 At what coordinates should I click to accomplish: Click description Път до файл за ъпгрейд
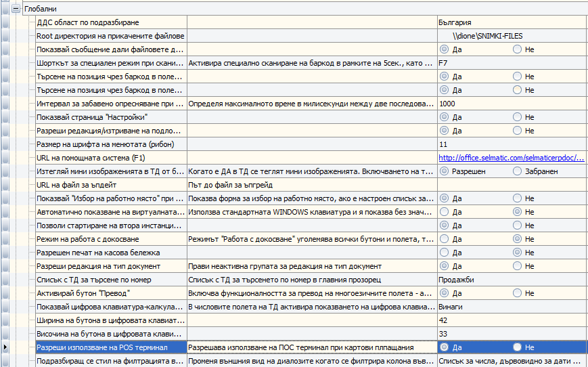point(312,185)
